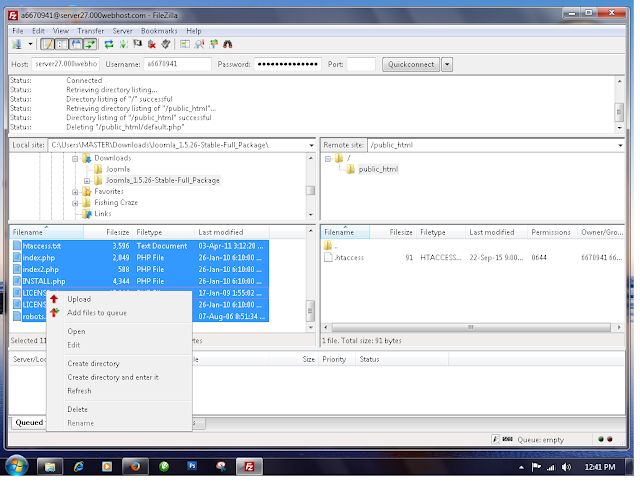Reconnect to the last used server
The image size is (640, 482).
165,44
